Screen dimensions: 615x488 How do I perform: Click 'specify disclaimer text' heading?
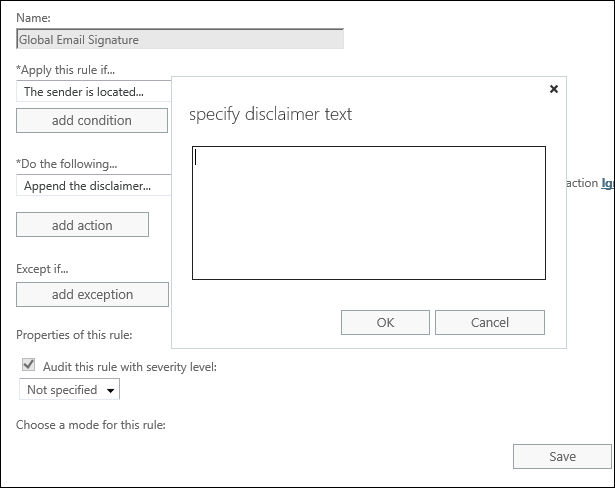(x=270, y=114)
